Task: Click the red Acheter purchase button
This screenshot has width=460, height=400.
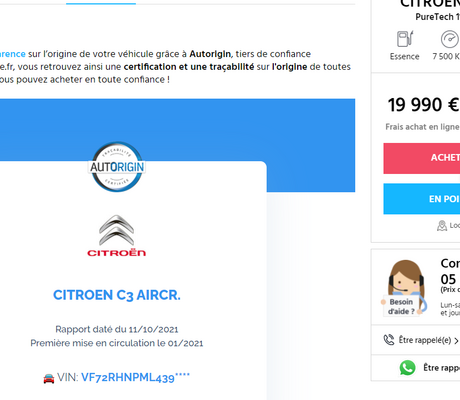Action: coord(422,158)
